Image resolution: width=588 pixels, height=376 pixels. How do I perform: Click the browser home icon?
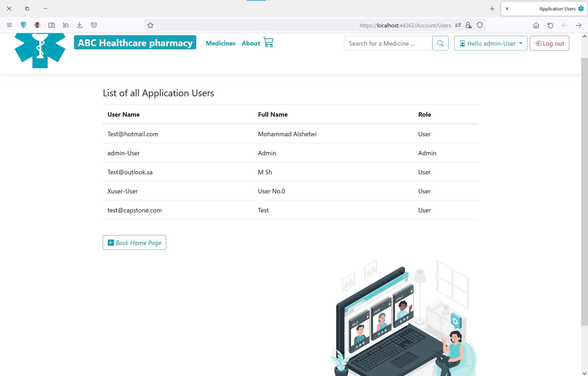coord(536,25)
